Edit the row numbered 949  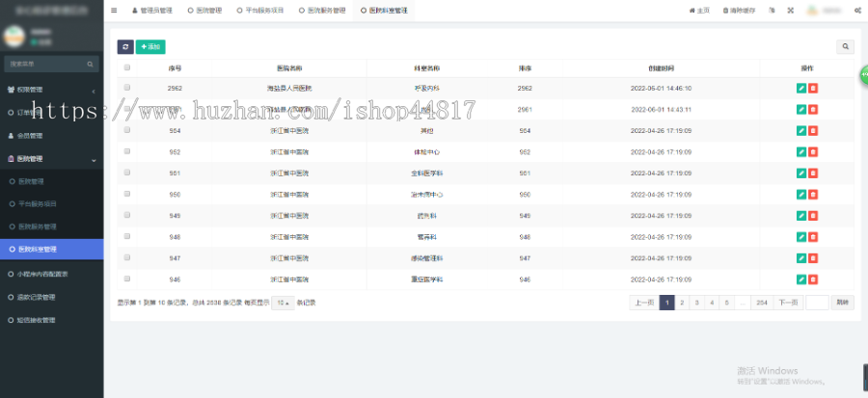[801, 216]
